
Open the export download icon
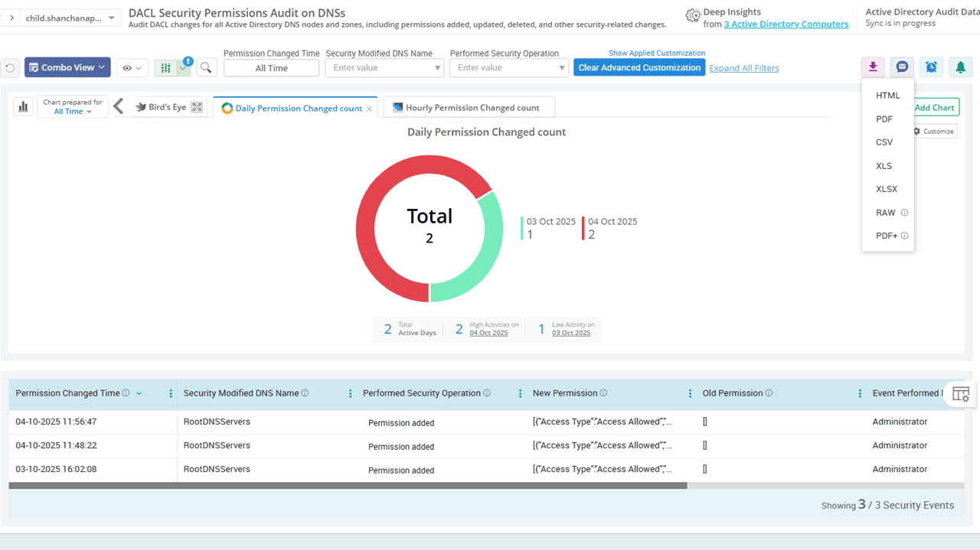873,67
